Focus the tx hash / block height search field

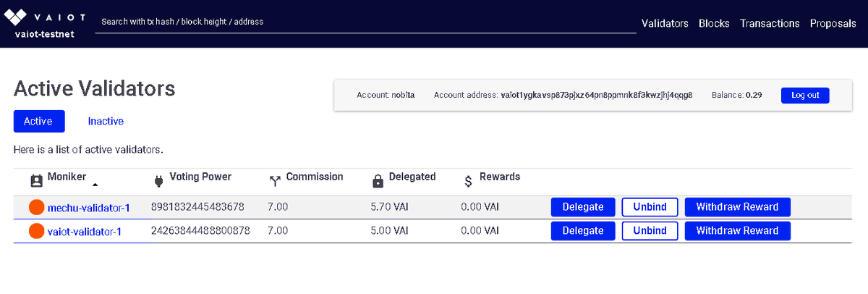click(365, 22)
